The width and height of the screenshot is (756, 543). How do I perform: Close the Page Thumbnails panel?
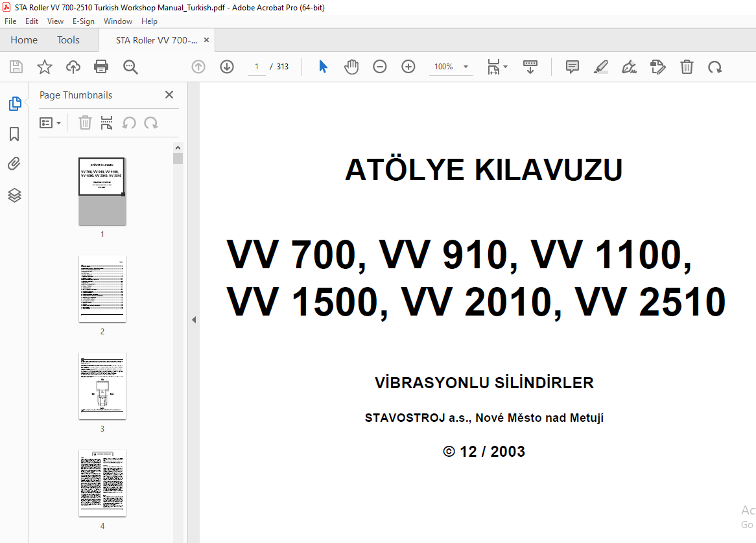tap(169, 95)
